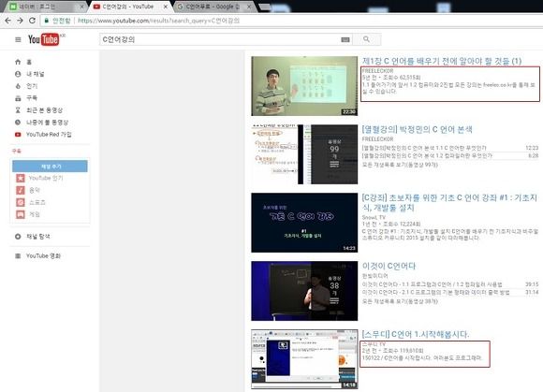543x392 pixels.
Task: Click the 스무디 video thumbnail with 14:18
Action: pyautogui.click(x=304, y=359)
